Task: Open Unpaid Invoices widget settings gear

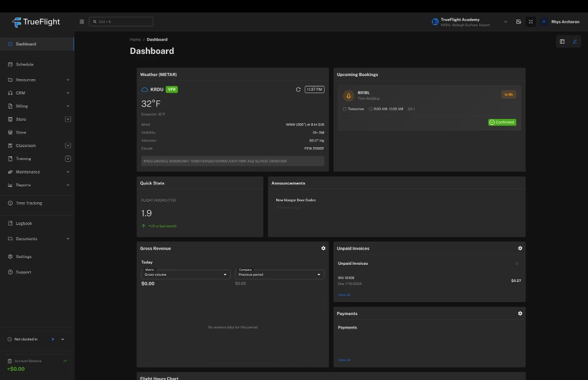Action: (520, 248)
